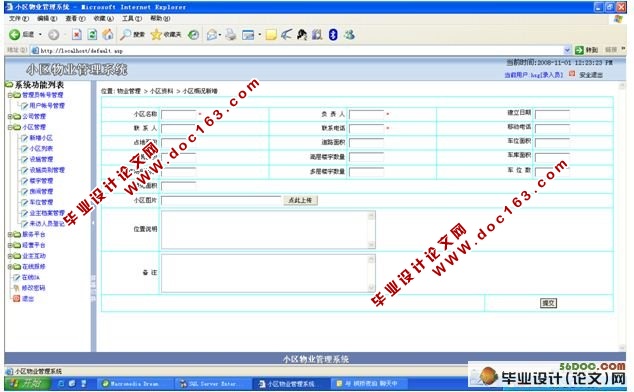Click the red 退出 icon in the tree
634x392 pixels.
(x=16, y=299)
